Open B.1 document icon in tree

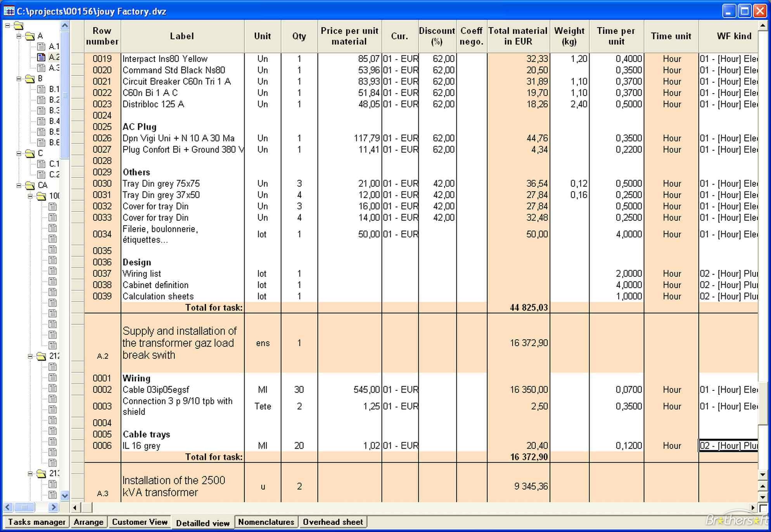point(41,89)
